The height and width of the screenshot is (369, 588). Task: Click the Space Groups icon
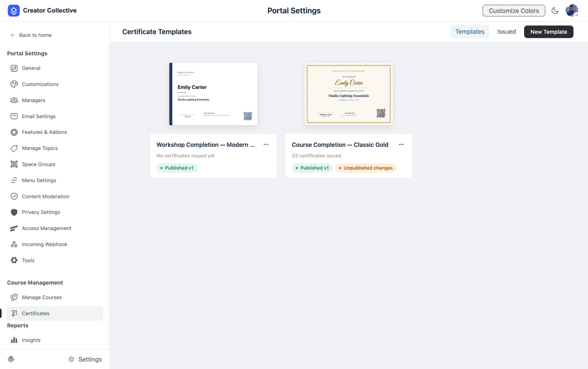point(14,164)
